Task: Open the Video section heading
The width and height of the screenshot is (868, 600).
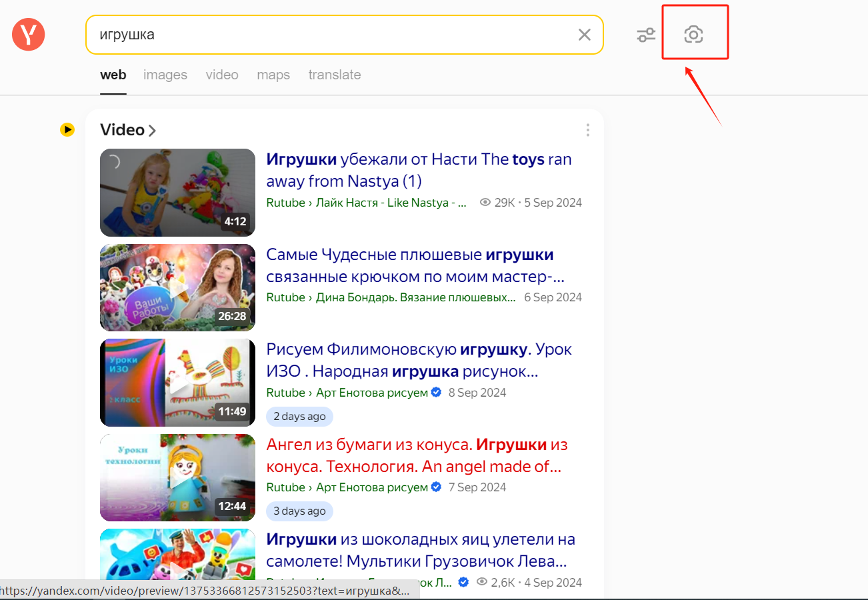Action: coord(123,130)
